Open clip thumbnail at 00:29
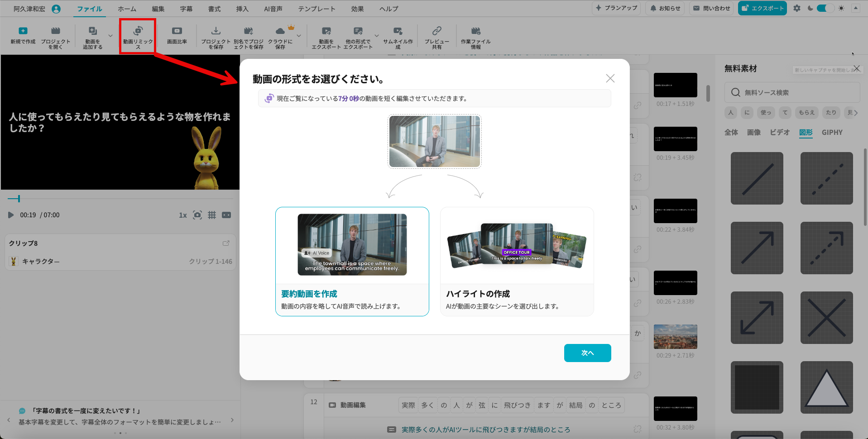The image size is (868, 439). [676, 337]
